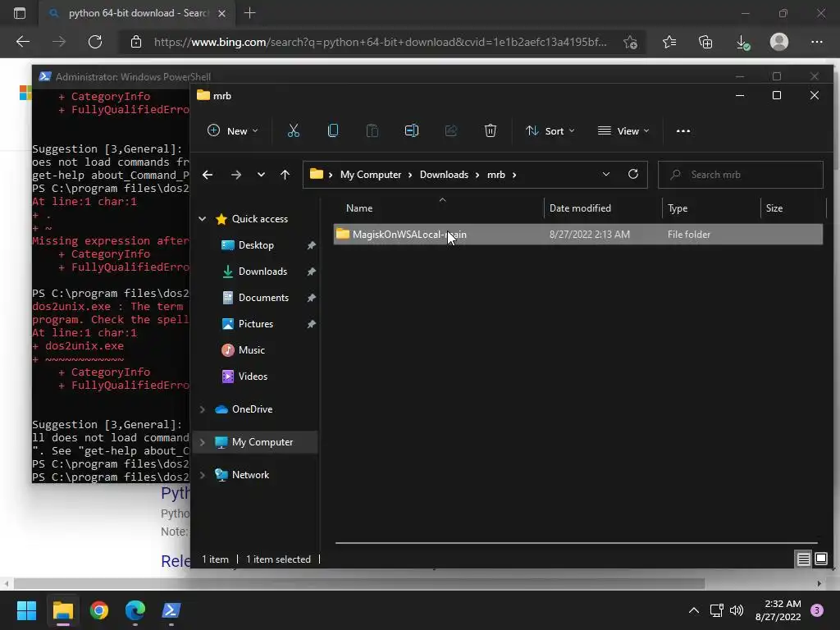The width and height of the screenshot is (840, 630).
Task: Click the Paste icon in Explorer toolbar
Action: point(372,130)
